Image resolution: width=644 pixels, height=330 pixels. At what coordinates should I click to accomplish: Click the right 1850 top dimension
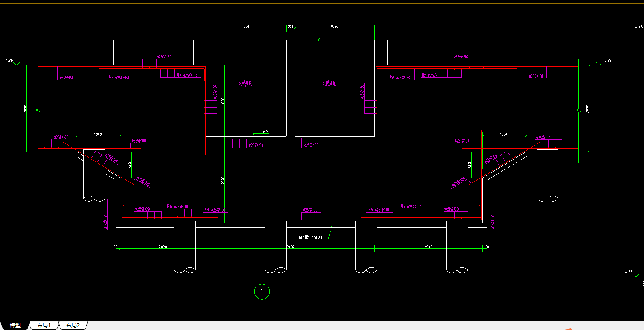[x=334, y=26]
